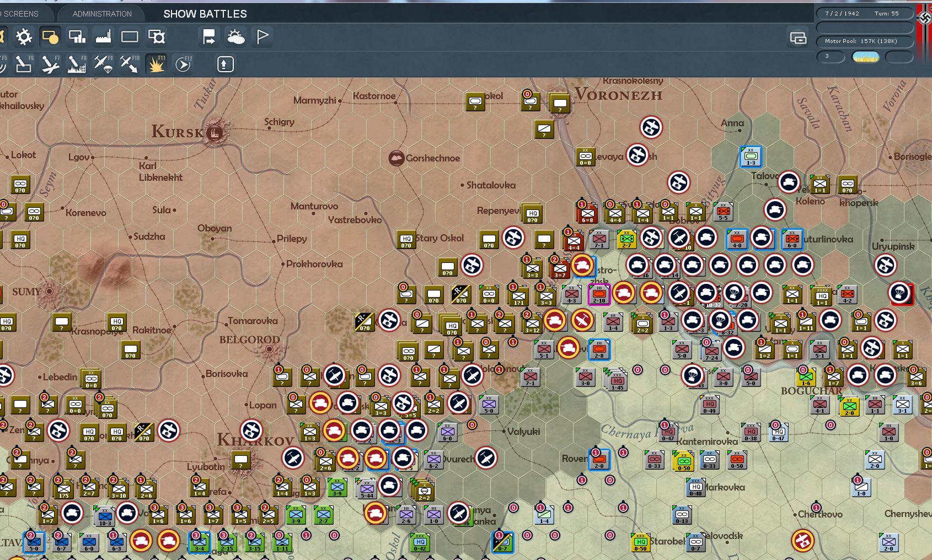Switch to the Screens tab

click(x=21, y=14)
